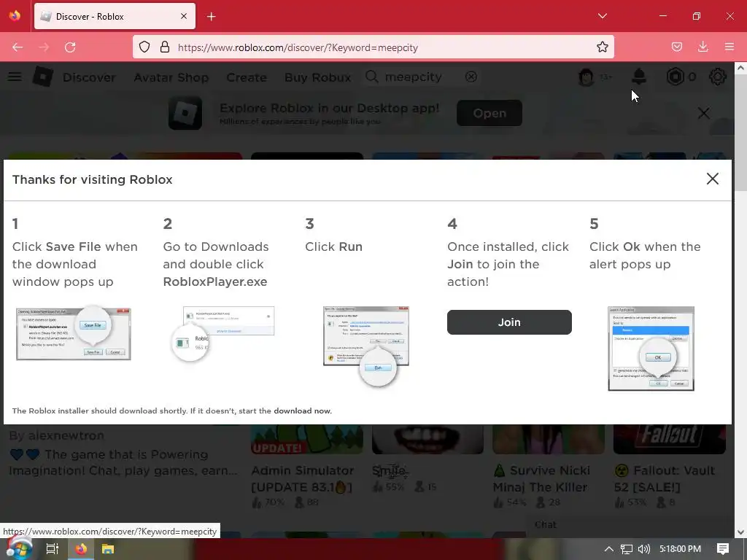Clear the Roblox search text

[471, 77]
